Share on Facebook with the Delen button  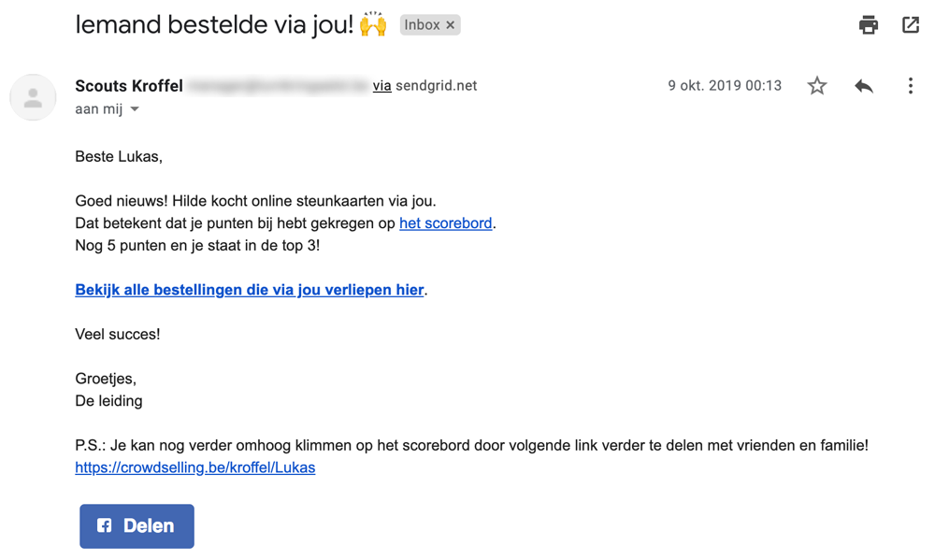click(x=137, y=526)
